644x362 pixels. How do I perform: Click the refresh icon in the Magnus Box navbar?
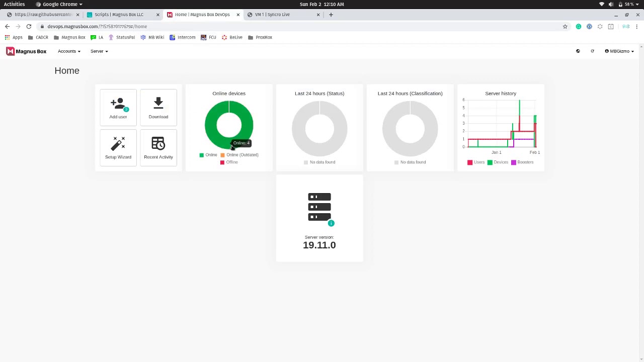click(x=592, y=51)
